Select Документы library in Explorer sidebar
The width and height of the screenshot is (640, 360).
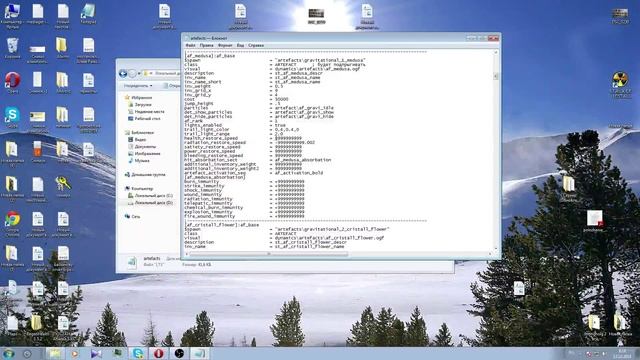142,147
